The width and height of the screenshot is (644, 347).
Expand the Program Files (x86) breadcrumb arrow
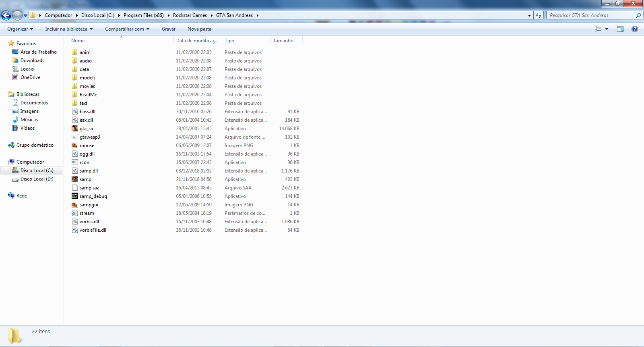click(x=168, y=15)
